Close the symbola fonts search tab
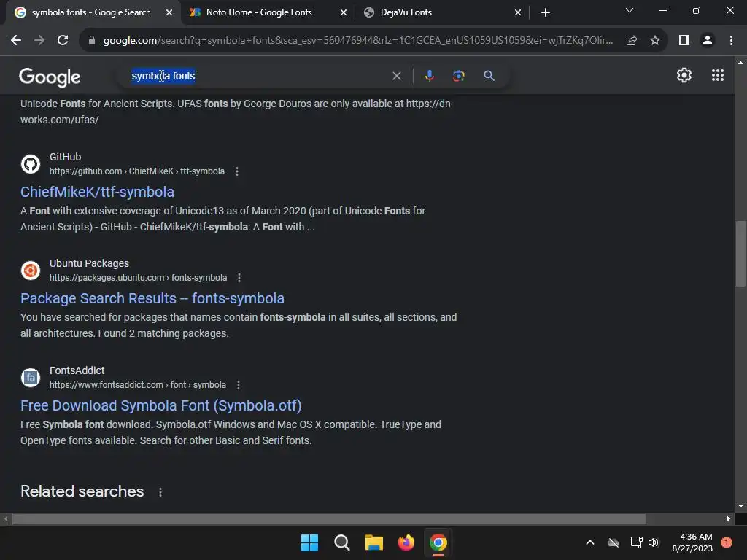This screenshot has height=560, width=747. coord(169,12)
